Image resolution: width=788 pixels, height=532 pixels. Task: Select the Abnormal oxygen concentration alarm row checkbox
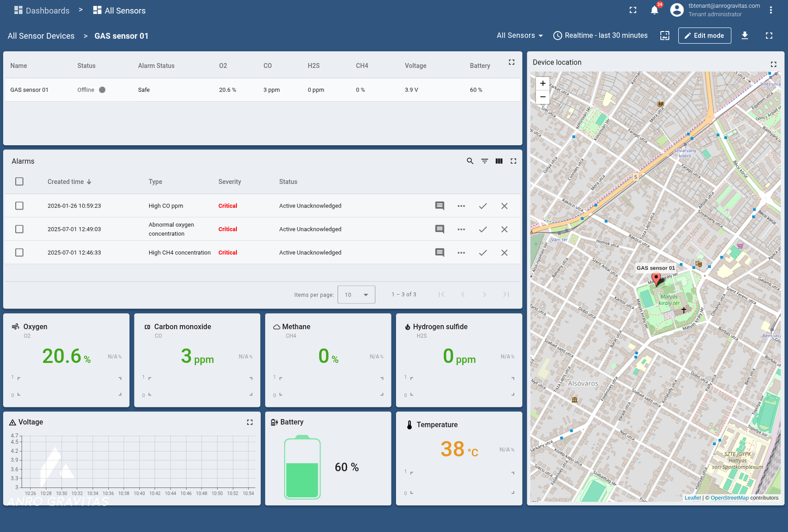coord(19,229)
